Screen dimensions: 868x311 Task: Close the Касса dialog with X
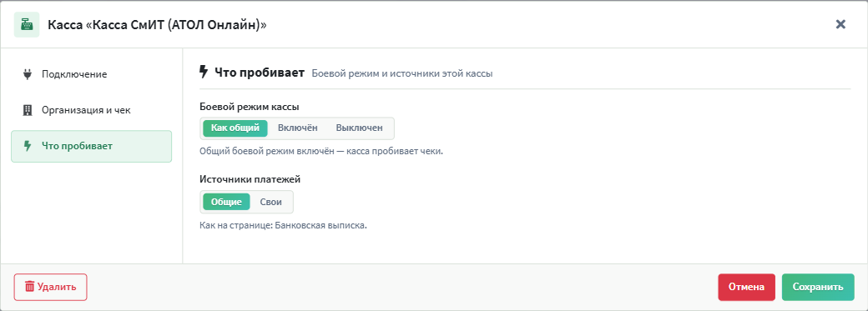click(x=840, y=24)
